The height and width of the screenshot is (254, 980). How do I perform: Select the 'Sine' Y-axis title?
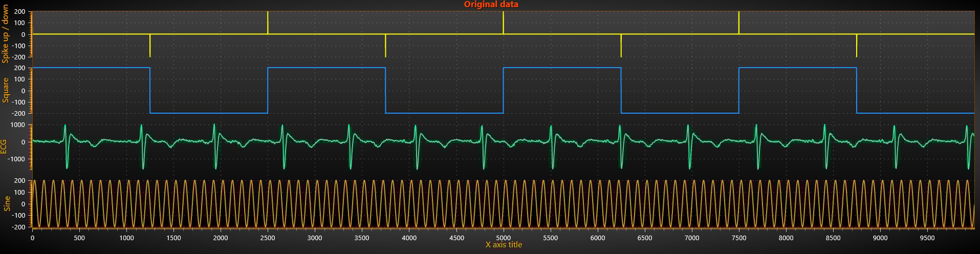7,203
